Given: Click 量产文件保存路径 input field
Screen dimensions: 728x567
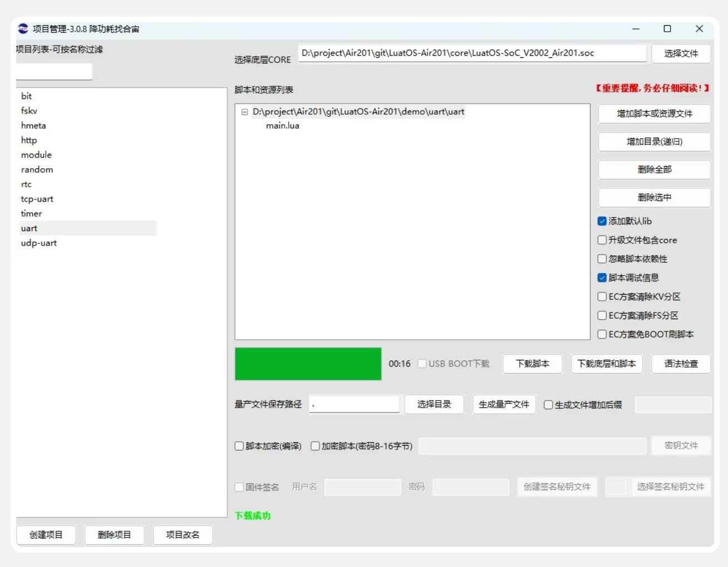Looking at the screenshot, I should click(354, 404).
